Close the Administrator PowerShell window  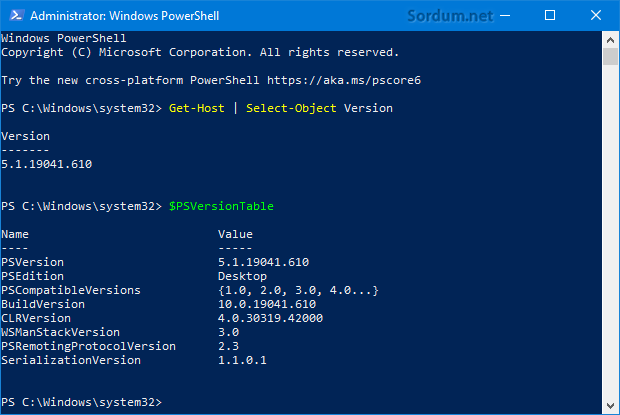594,16
